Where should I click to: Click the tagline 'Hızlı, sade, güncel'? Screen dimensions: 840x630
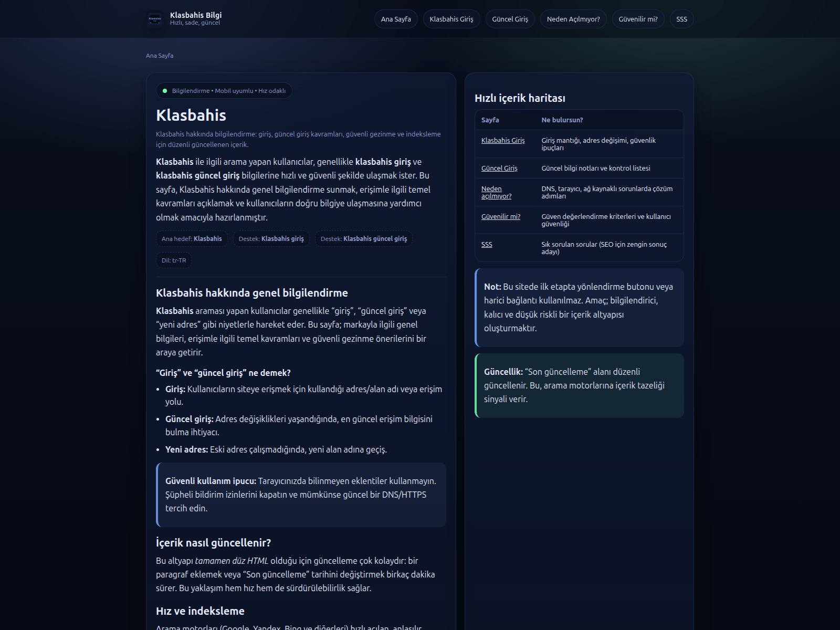(x=195, y=23)
